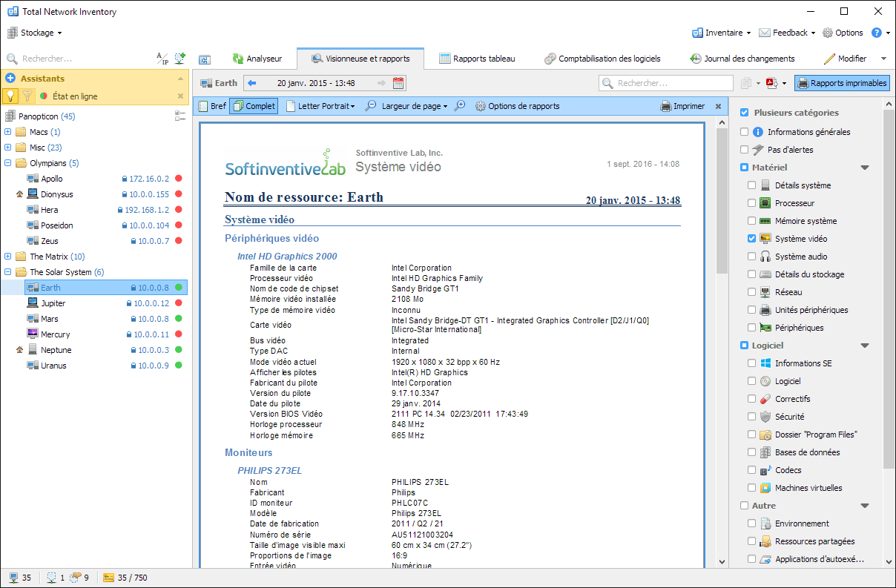The image size is (896, 588).
Task: Open the Journal des changements tab
Action: point(742,59)
